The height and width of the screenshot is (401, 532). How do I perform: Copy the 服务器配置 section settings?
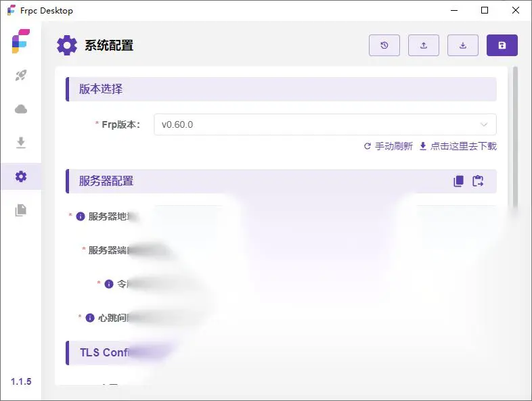[x=458, y=181]
